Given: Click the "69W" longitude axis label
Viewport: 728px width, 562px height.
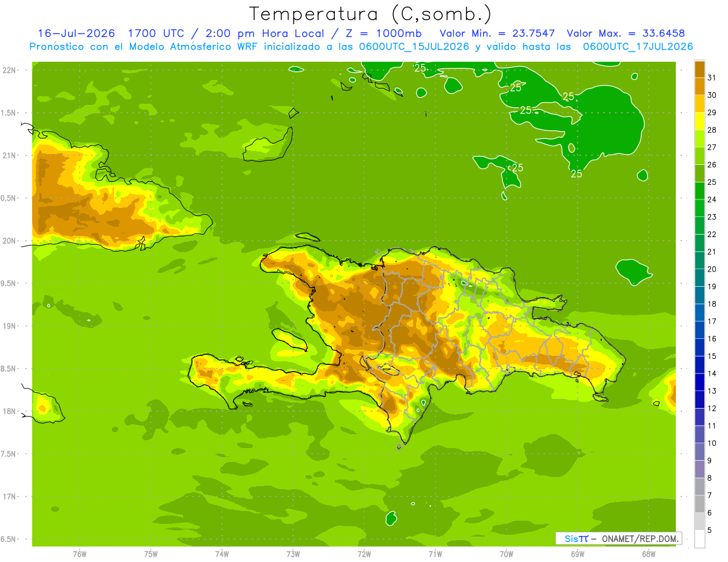Looking at the screenshot, I should tap(578, 554).
